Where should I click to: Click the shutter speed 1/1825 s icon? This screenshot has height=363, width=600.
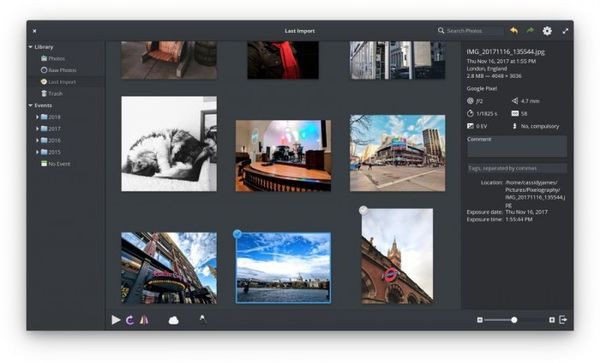click(x=470, y=114)
